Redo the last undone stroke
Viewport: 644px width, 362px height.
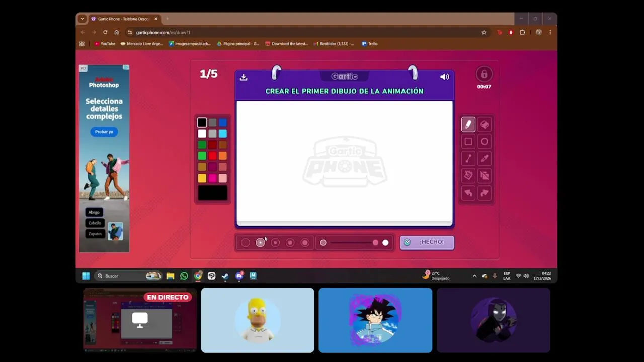coord(485,193)
